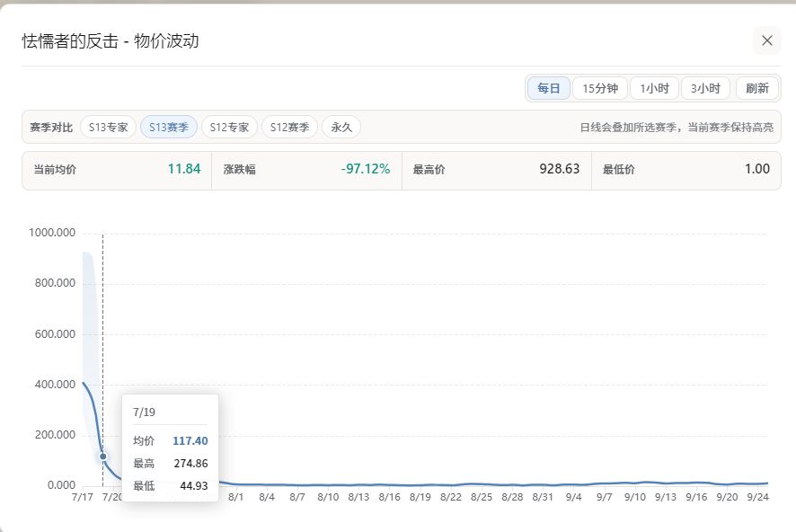Screen dimensions: 796x532
Task: Click the 8/16 date label on the x-axis
Action: point(389,497)
